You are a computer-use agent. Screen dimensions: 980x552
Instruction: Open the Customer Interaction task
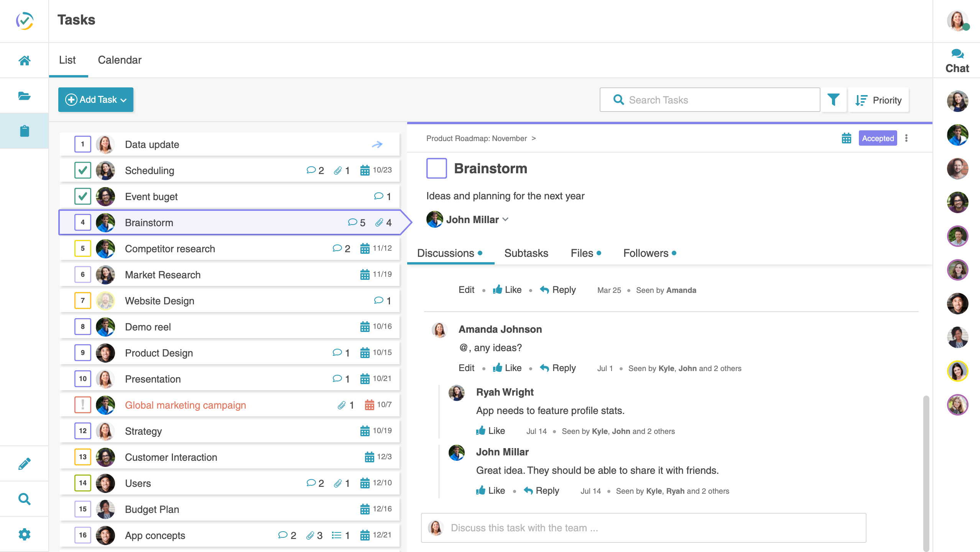coord(230,457)
